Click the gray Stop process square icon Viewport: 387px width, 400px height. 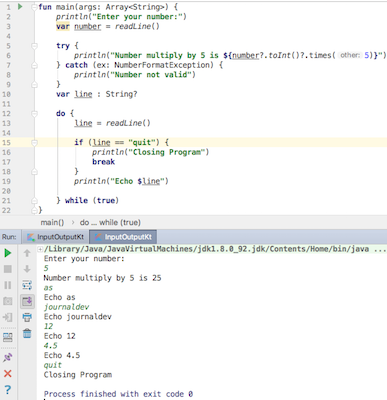[x=8, y=269]
